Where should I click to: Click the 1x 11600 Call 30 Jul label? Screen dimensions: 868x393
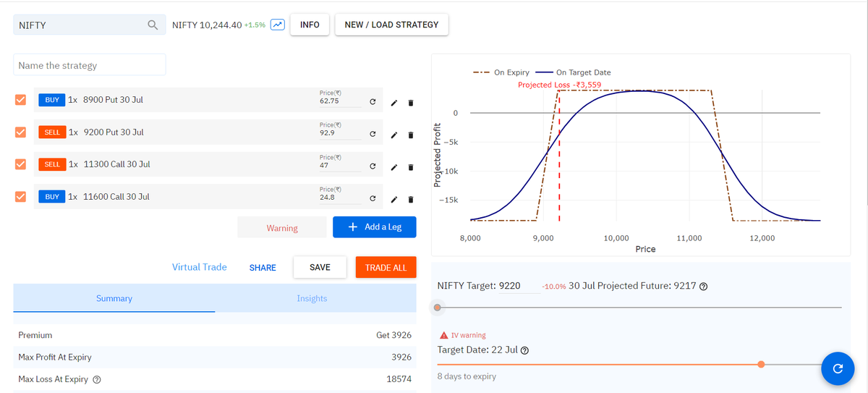coord(109,197)
